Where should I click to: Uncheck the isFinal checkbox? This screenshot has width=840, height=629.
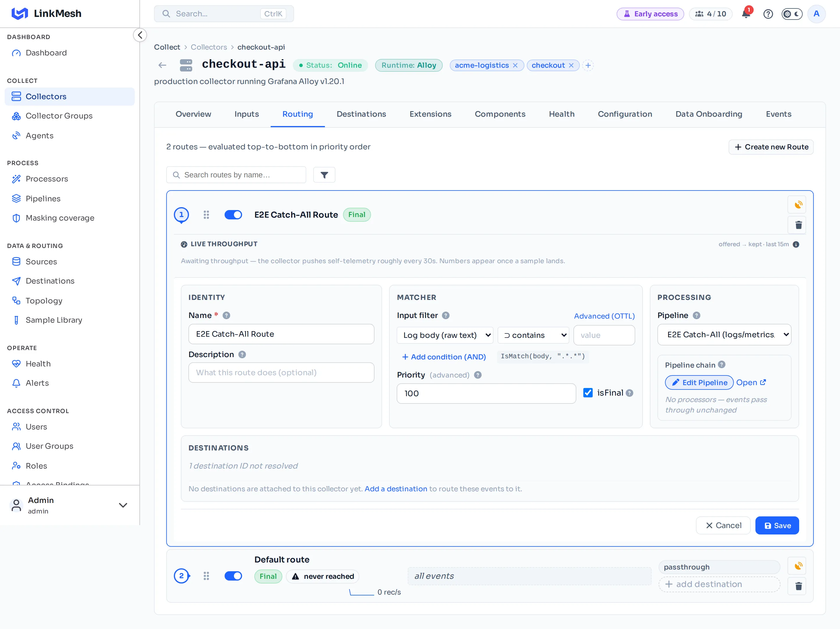tap(588, 393)
